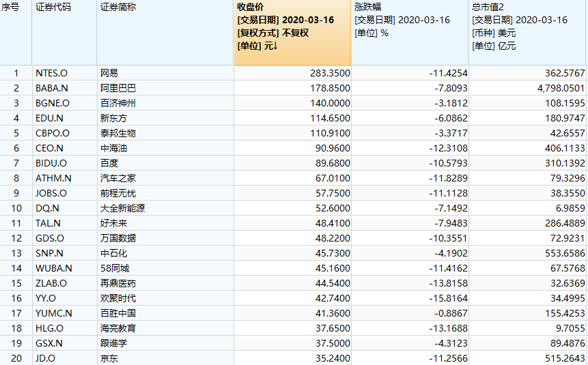588x365 pixels.
Task: Click the name 百济神州
Action: (118, 103)
